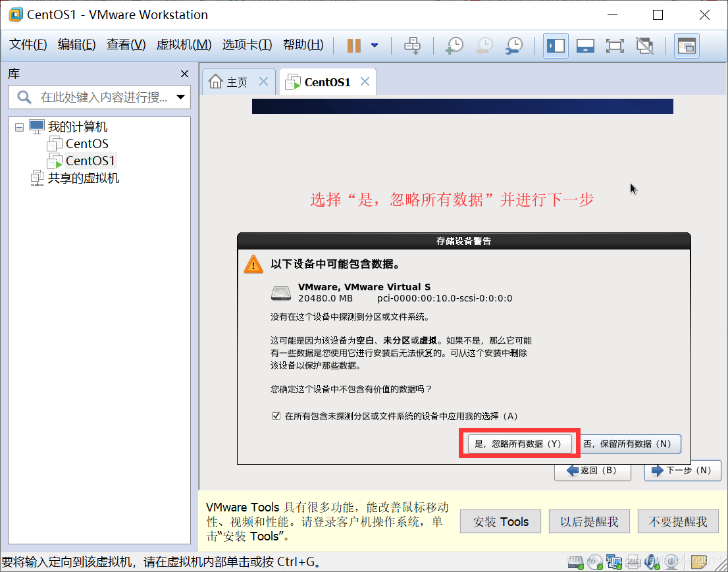Click the 安装 Tools button
The height and width of the screenshot is (572, 728).
(x=500, y=522)
